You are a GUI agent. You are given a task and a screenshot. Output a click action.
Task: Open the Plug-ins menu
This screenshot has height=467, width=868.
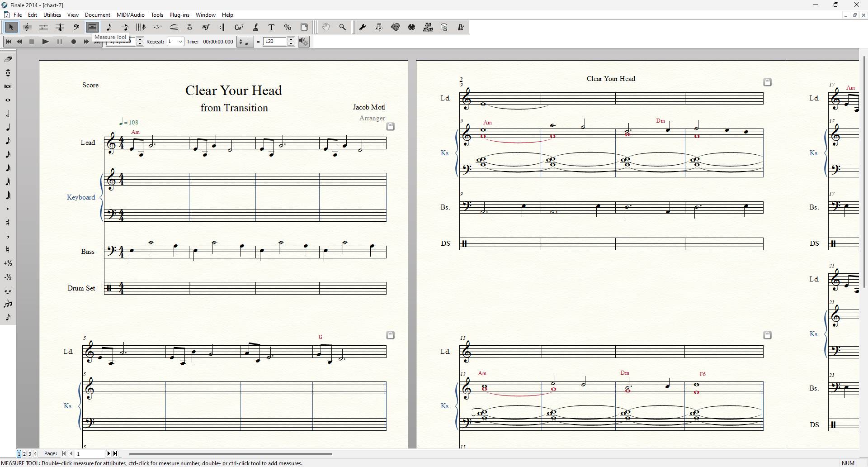(179, 15)
